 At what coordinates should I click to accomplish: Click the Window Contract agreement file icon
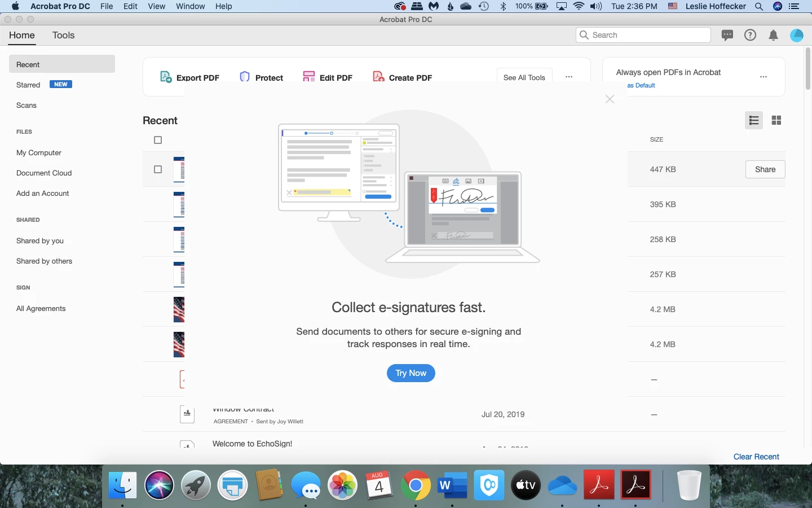(x=187, y=414)
